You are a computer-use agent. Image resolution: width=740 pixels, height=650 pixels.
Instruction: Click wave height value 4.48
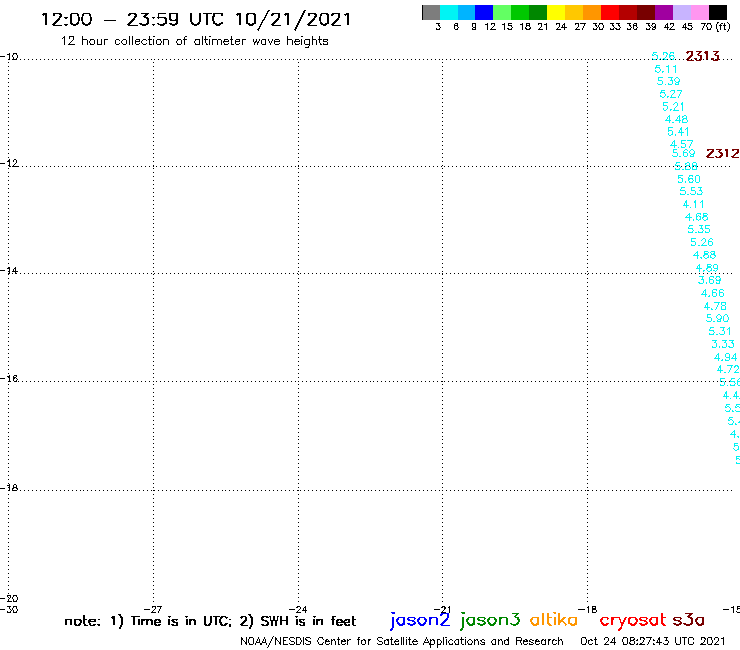click(676, 119)
